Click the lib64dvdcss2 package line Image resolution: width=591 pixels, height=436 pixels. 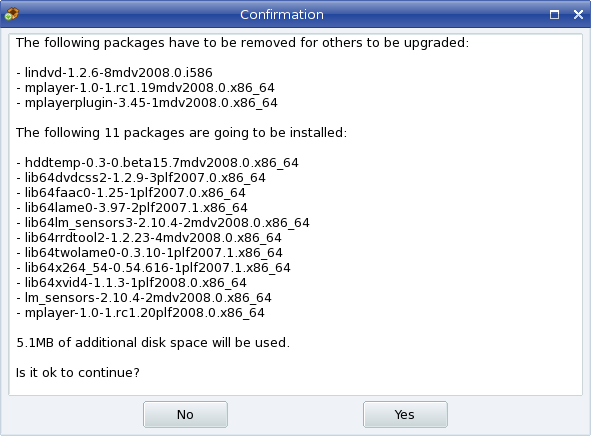(141, 177)
